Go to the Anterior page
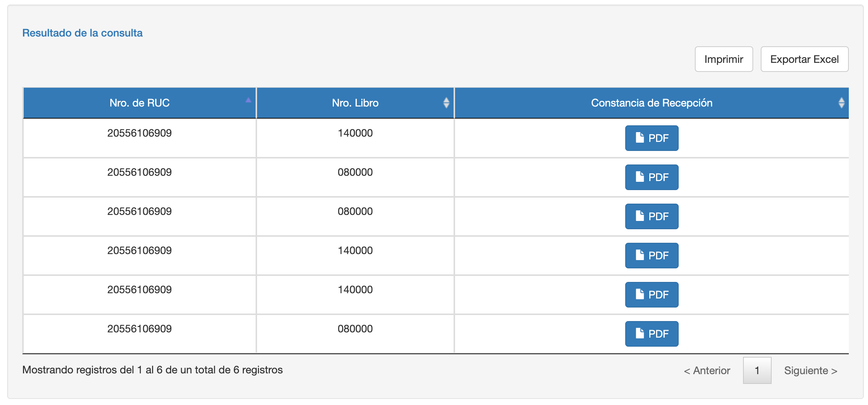 tap(707, 371)
